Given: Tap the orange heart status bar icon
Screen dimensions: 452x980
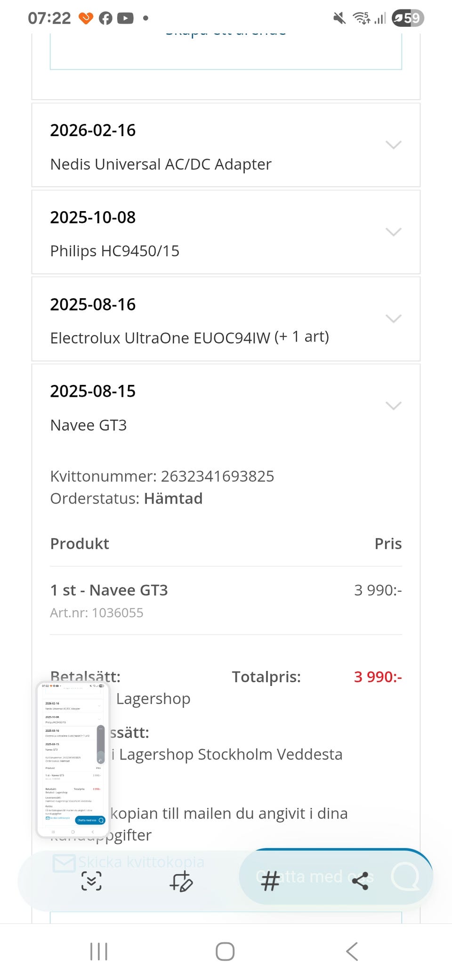Looking at the screenshot, I should point(86,18).
